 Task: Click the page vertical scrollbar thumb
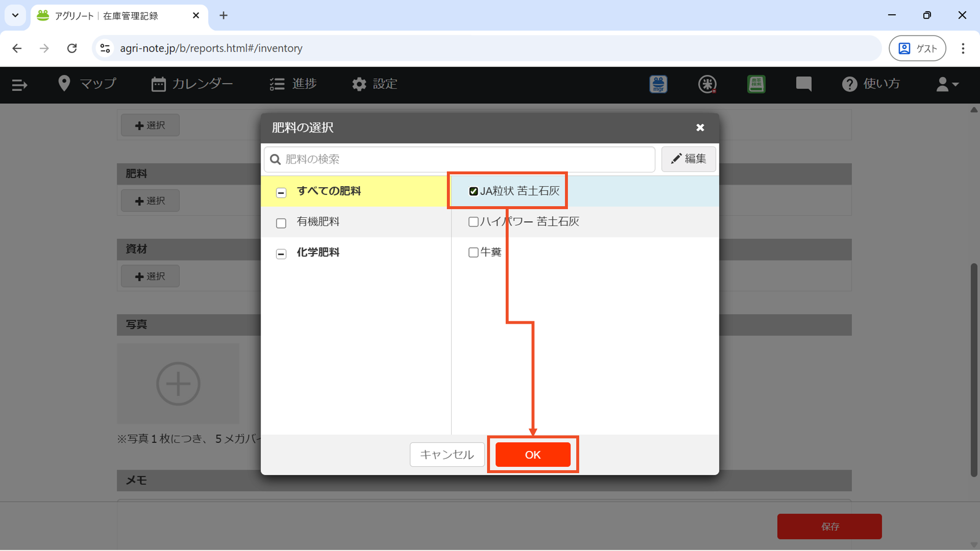click(974, 370)
